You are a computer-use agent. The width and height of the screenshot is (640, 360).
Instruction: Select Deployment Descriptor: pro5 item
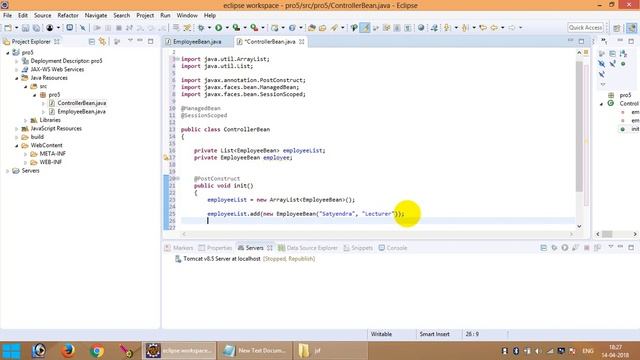pyautogui.click(x=66, y=61)
